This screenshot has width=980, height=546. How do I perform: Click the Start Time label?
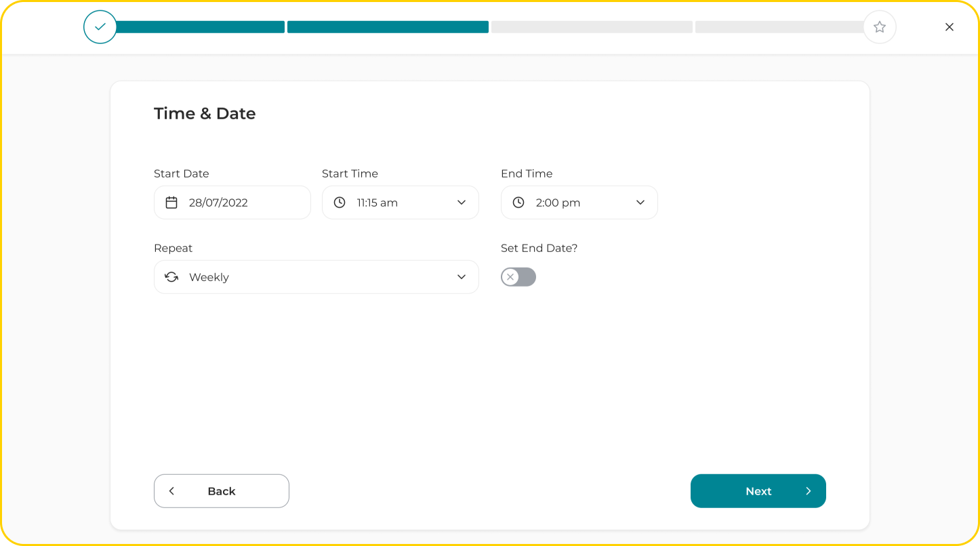click(x=350, y=173)
